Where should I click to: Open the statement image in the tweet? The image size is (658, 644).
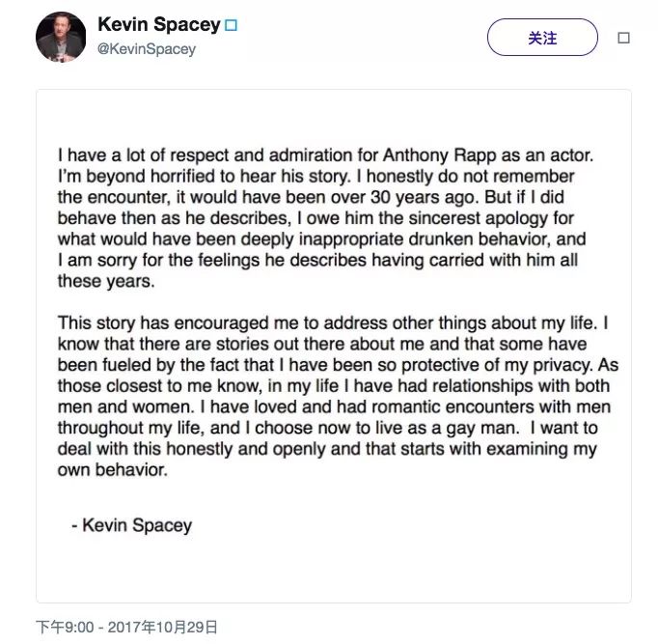coord(334,346)
